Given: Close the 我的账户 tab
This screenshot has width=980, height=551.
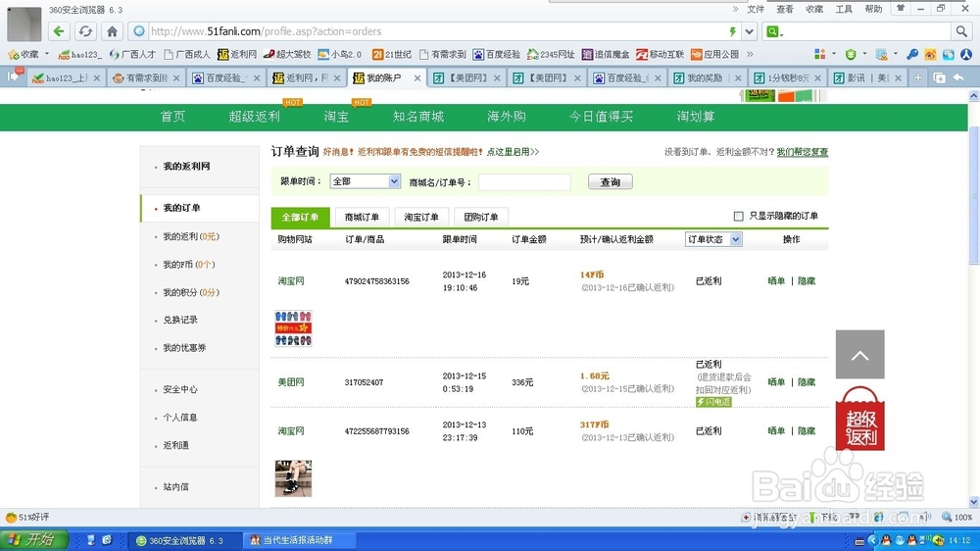Looking at the screenshot, I should tap(416, 78).
